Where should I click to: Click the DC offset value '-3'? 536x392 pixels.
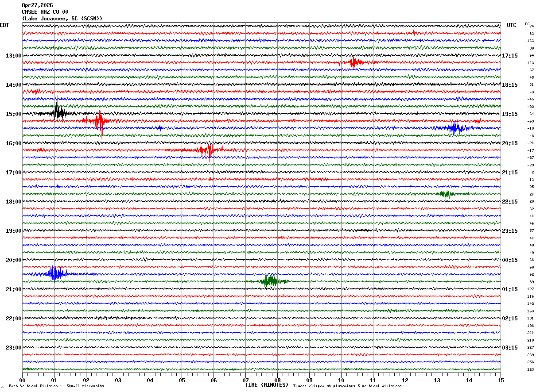pos(531,92)
